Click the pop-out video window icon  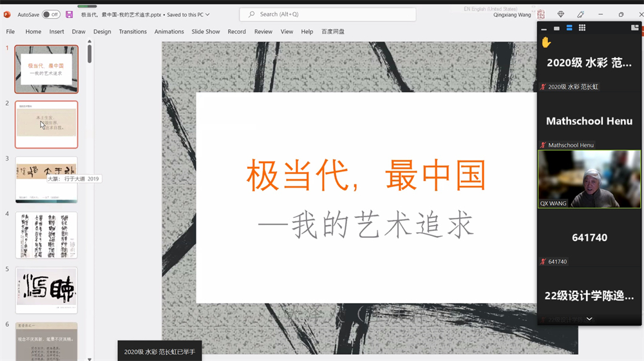pos(634,28)
